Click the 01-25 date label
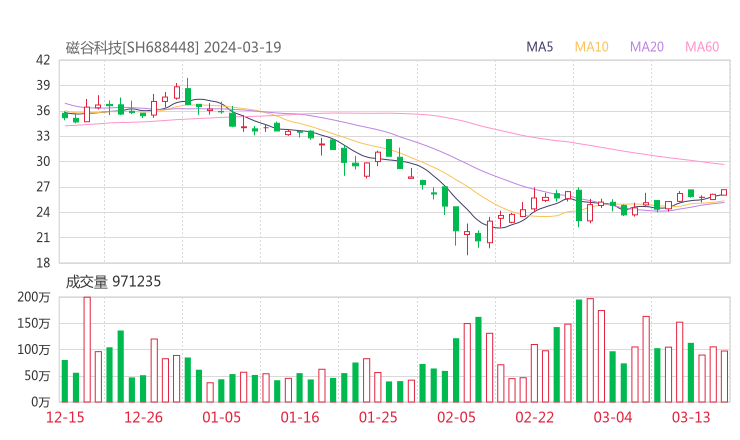The image size is (740, 440). coord(378,417)
